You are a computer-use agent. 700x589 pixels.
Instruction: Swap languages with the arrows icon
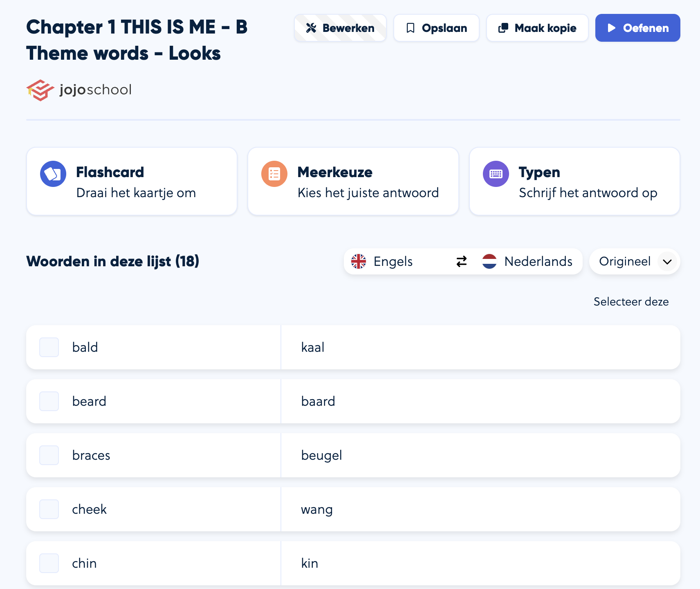point(462,261)
